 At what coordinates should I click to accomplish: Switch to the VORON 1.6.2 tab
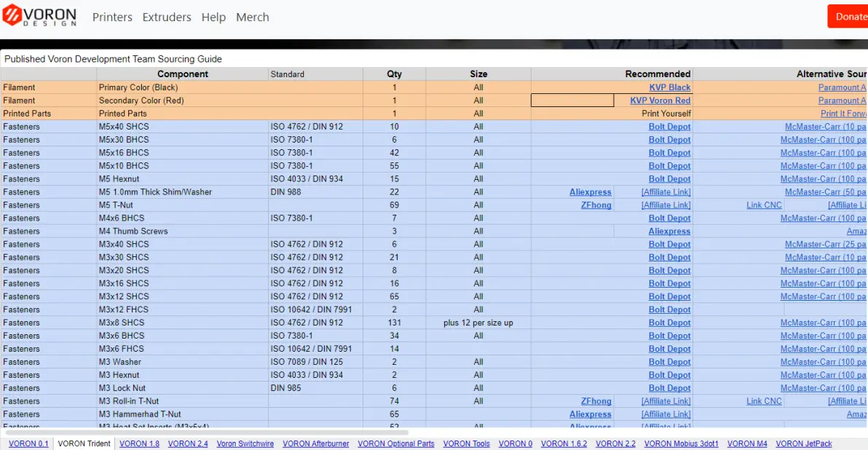(x=564, y=443)
